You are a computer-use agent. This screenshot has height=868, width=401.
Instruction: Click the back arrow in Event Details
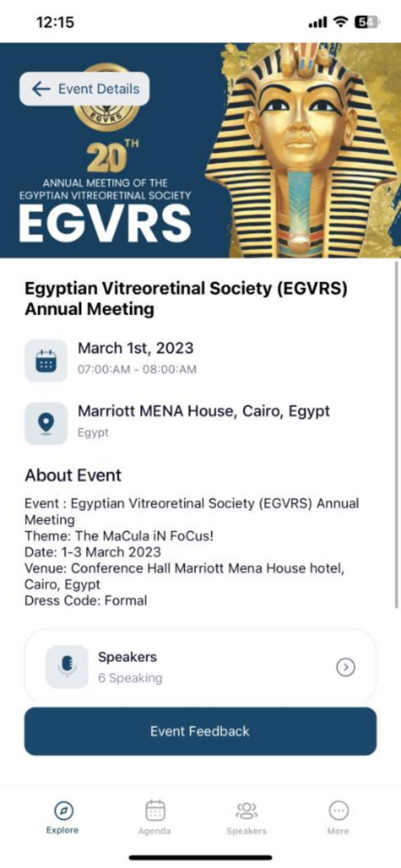pos(40,89)
